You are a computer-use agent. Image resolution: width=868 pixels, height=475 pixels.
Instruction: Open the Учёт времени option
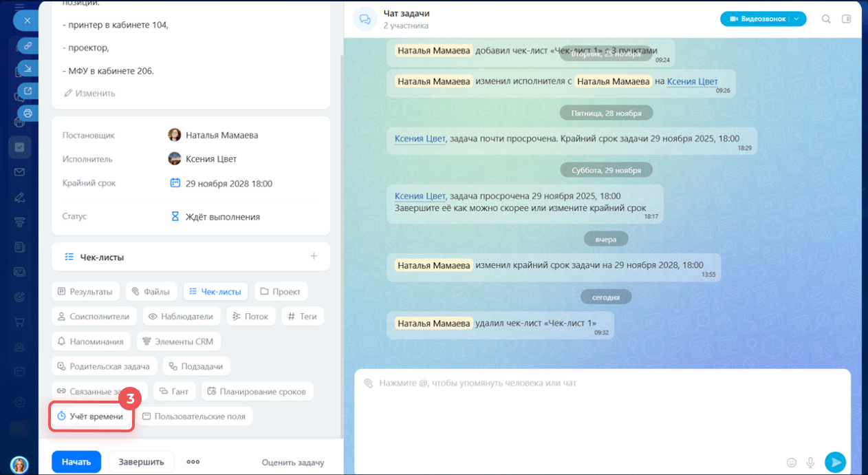point(91,416)
